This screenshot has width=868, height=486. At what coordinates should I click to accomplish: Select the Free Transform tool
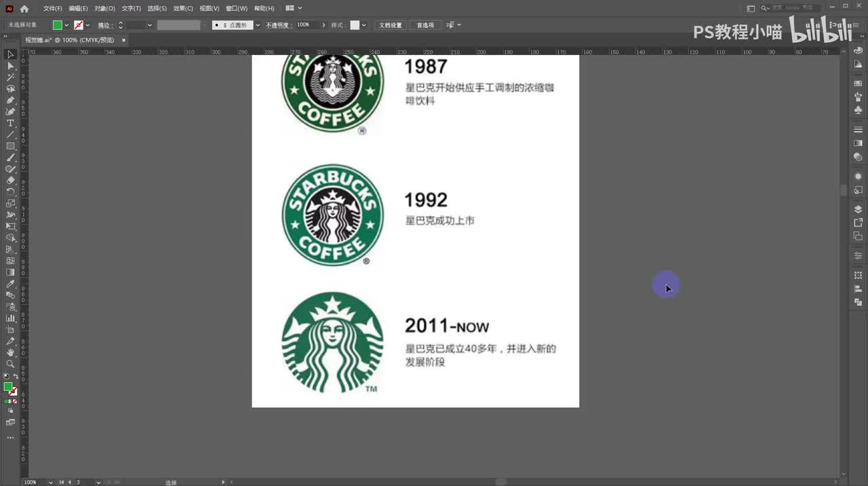pyautogui.click(x=10, y=226)
